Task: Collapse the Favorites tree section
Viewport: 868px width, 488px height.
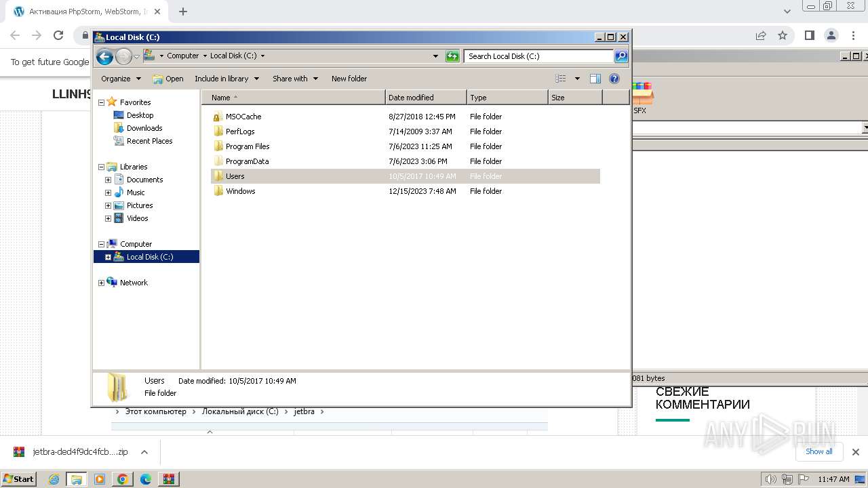Action: coord(102,102)
